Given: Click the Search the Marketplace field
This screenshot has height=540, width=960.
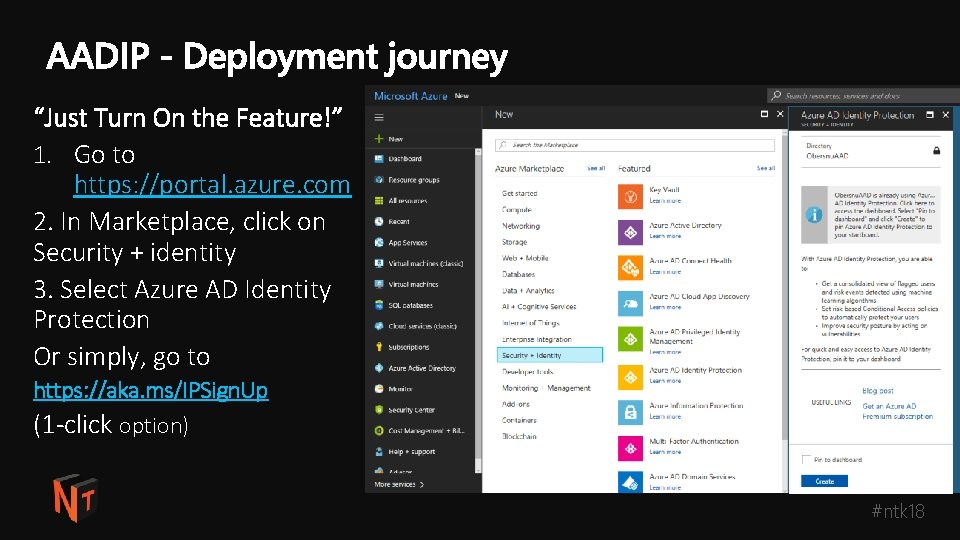Looking at the screenshot, I should coord(635,145).
